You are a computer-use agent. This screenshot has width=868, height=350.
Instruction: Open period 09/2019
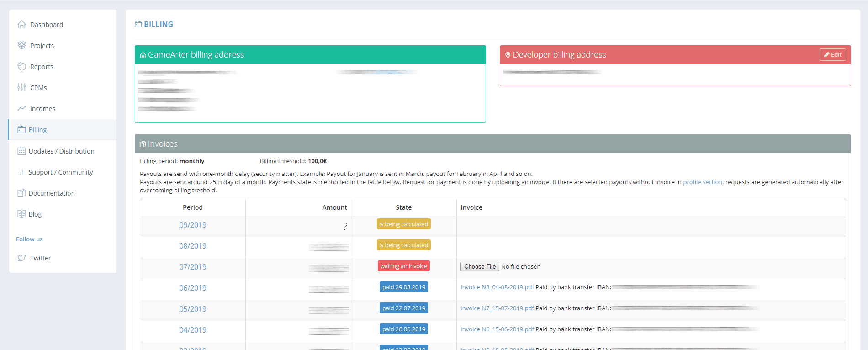193,225
